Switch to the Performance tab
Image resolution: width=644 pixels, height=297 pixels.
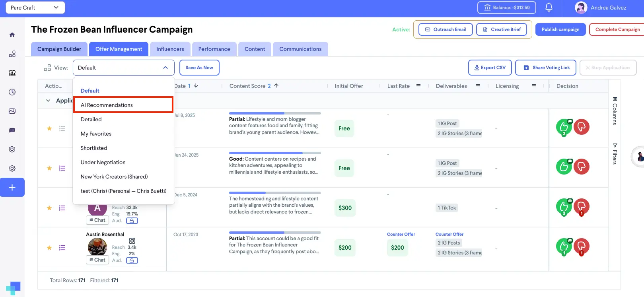[214, 49]
